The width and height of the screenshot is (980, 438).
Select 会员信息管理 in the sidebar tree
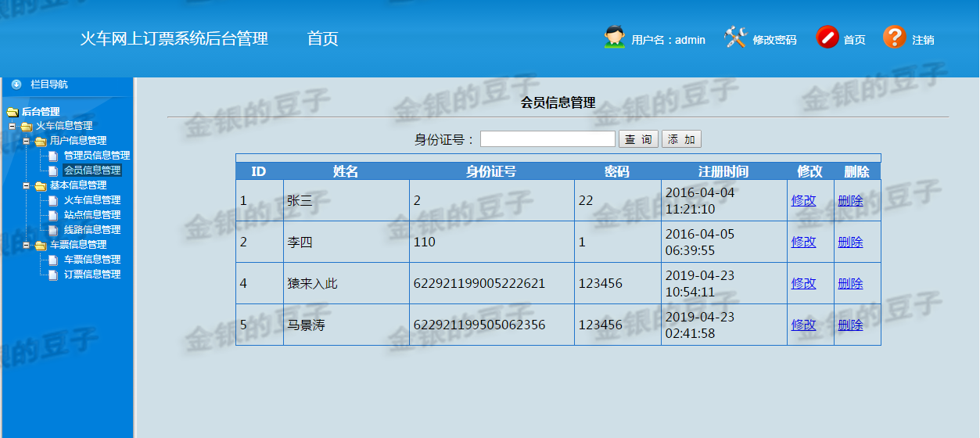point(92,171)
